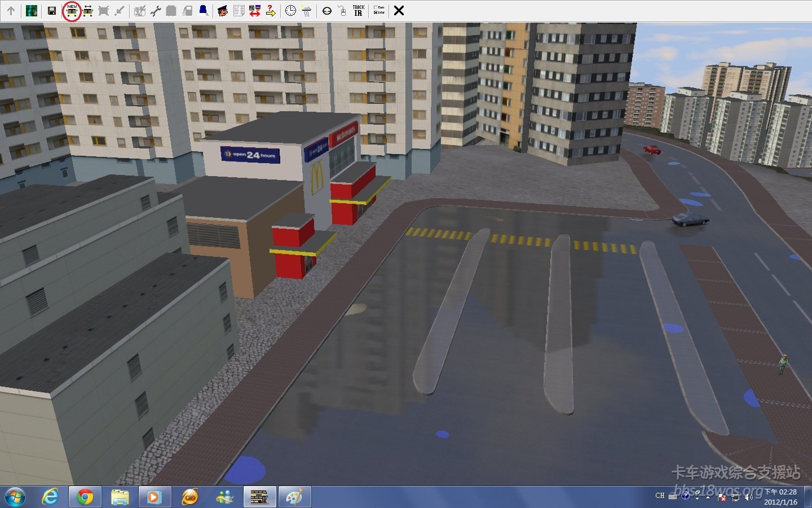Switch to Google Chrome in the taskbar
This screenshot has height=508, width=812.
[x=85, y=497]
